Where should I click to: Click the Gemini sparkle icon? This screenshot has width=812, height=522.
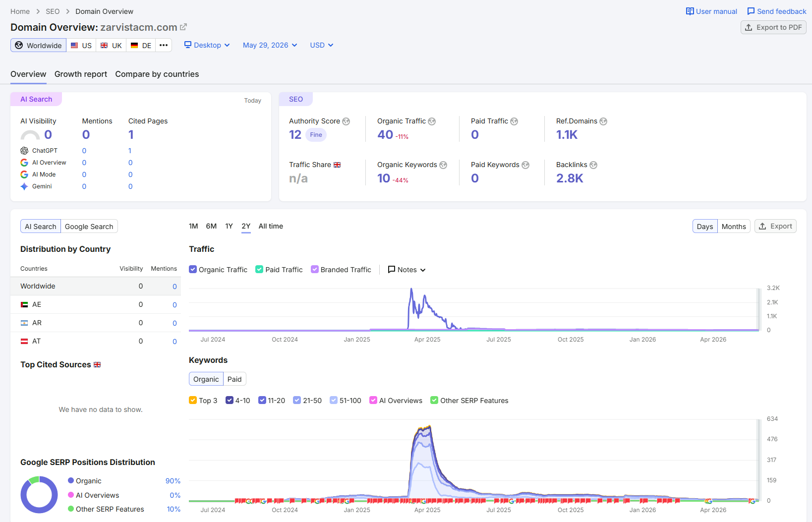[x=24, y=186]
